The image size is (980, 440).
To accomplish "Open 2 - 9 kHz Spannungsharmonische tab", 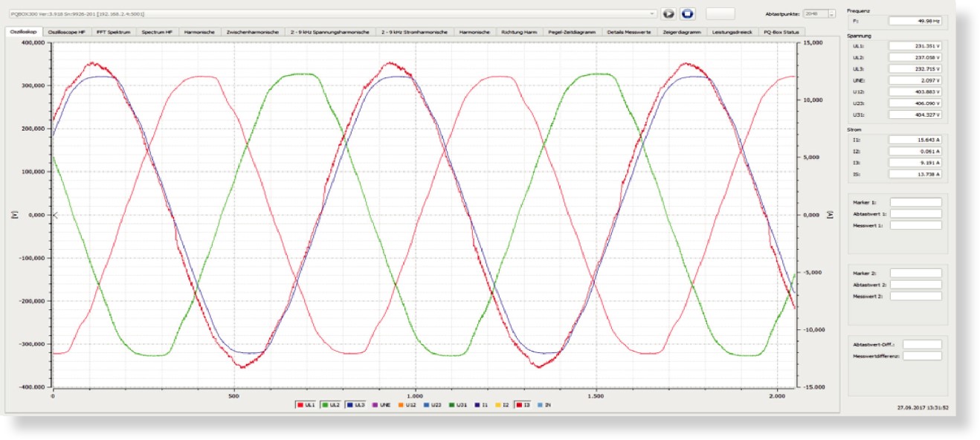I will point(329,32).
